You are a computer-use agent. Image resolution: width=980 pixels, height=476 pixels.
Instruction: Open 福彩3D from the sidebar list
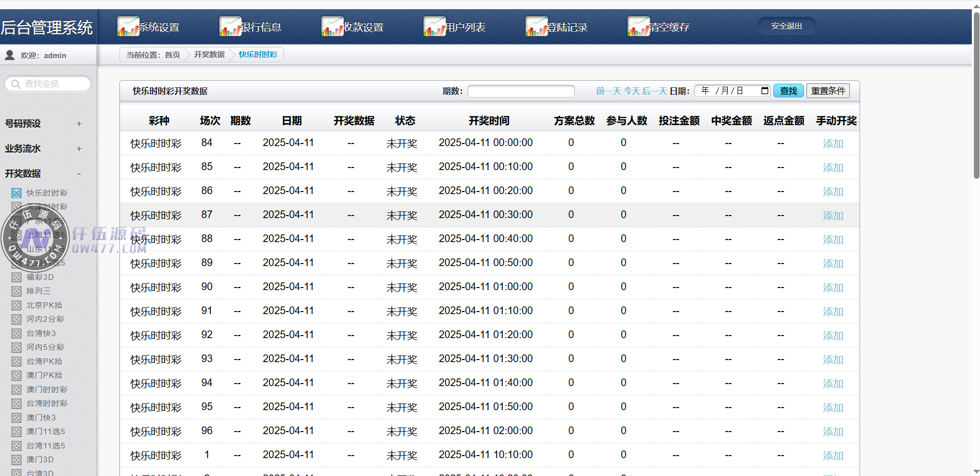(40, 277)
